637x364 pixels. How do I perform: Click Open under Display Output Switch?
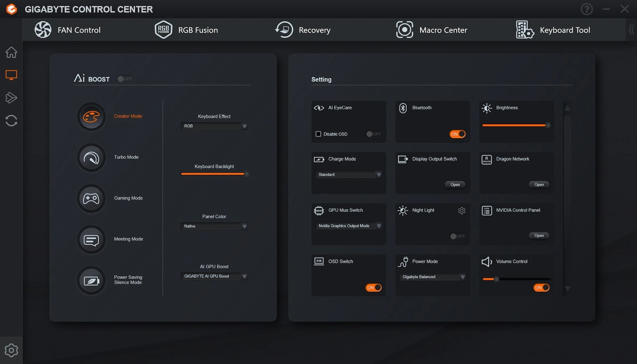[455, 185]
